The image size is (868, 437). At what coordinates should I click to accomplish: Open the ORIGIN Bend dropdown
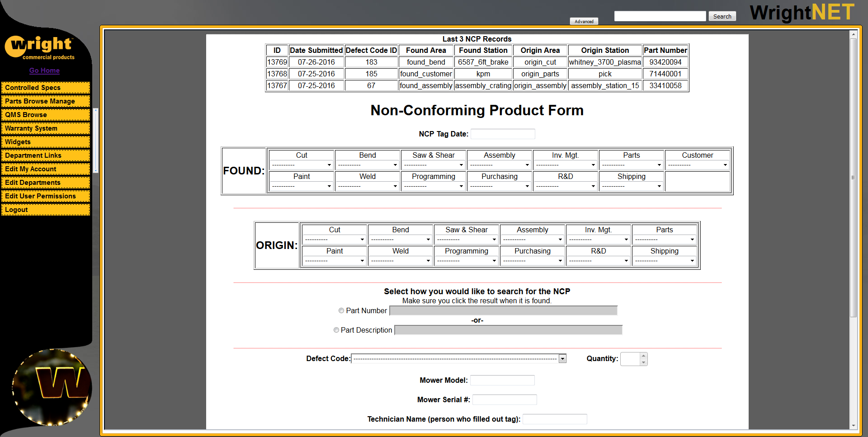point(401,240)
